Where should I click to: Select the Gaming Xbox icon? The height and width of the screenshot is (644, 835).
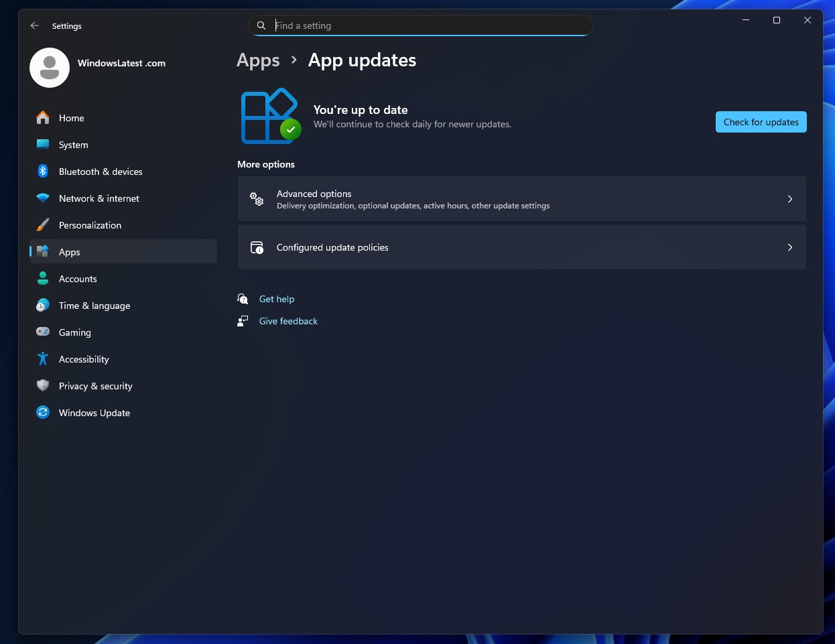43,332
